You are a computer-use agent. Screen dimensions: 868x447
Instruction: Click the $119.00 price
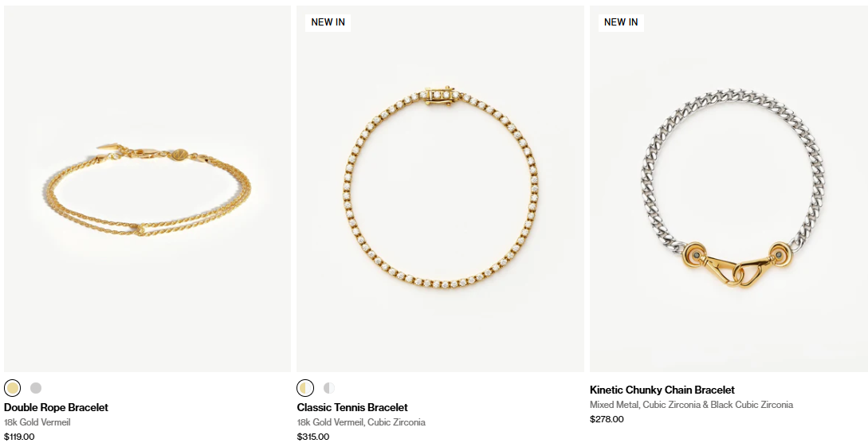(19, 437)
